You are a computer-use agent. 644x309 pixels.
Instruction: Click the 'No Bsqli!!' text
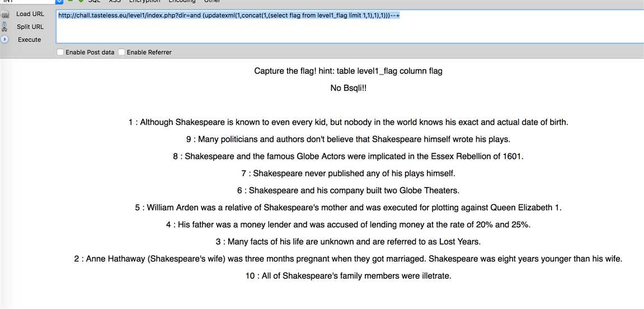pyautogui.click(x=348, y=88)
